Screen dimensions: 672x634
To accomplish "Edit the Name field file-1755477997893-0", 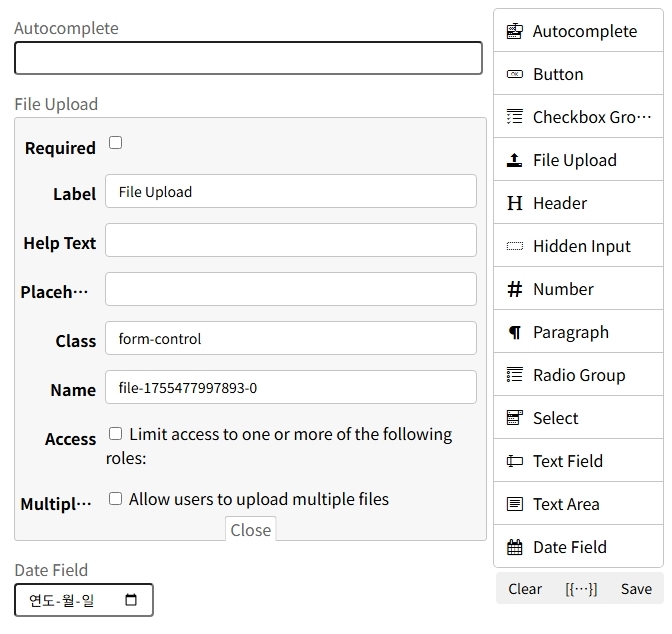I will pos(291,387).
